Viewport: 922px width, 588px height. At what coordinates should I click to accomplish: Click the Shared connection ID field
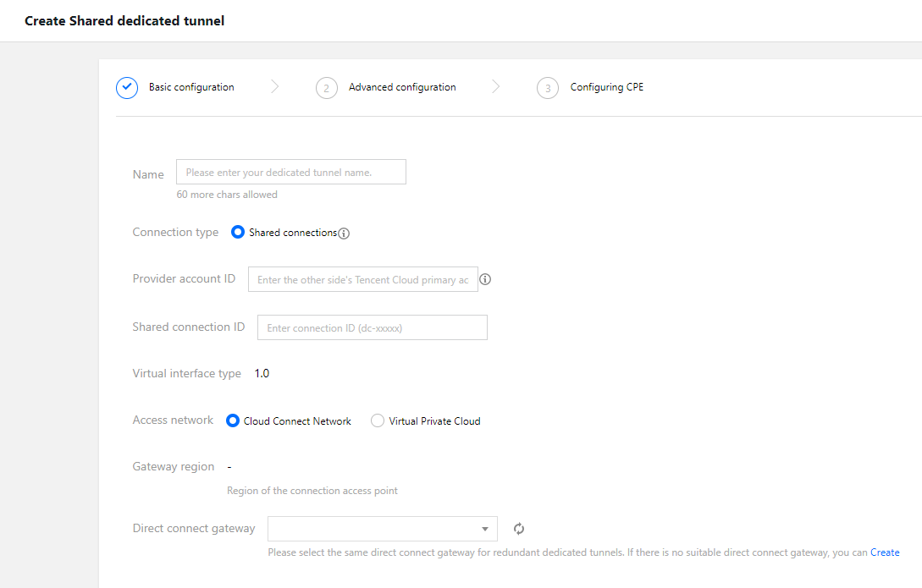(372, 327)
